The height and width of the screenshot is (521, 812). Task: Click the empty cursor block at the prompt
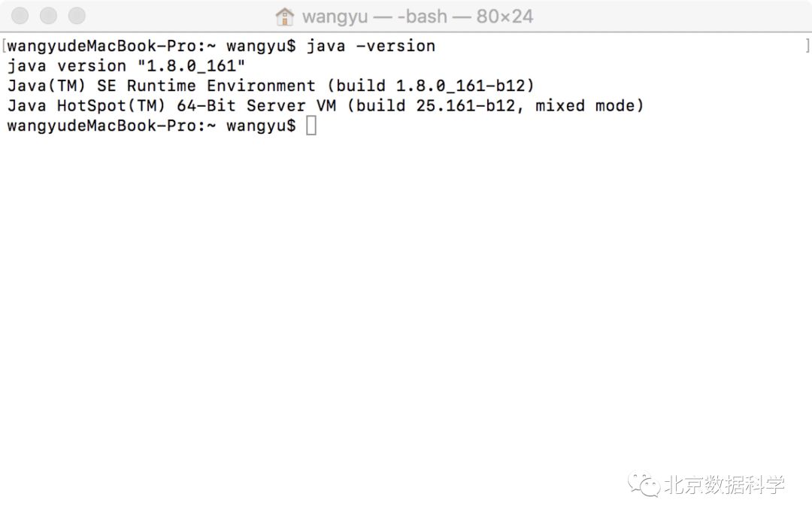tap(311, 126)
